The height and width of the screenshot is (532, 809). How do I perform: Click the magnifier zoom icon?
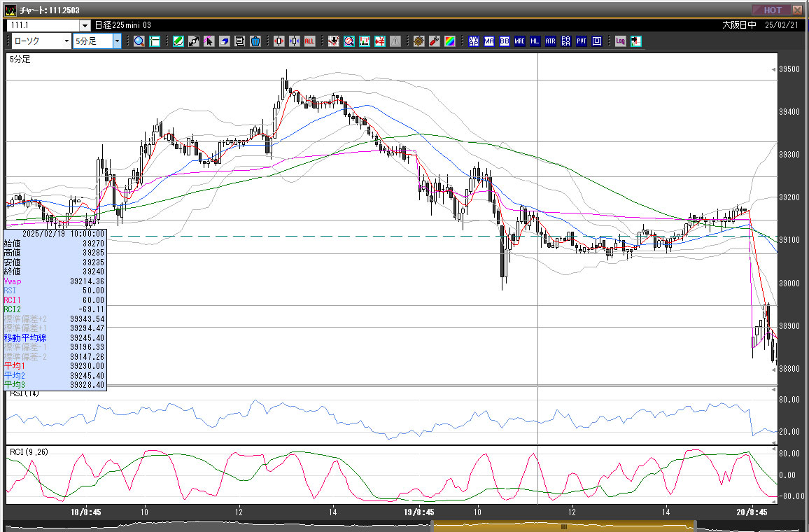pos(139,41)
